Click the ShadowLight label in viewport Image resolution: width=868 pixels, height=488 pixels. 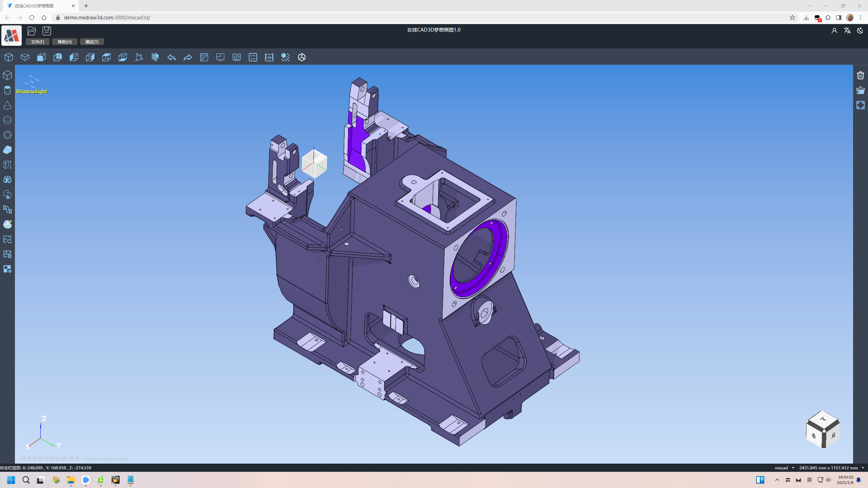pyautogui.click(x=32, y=91)
